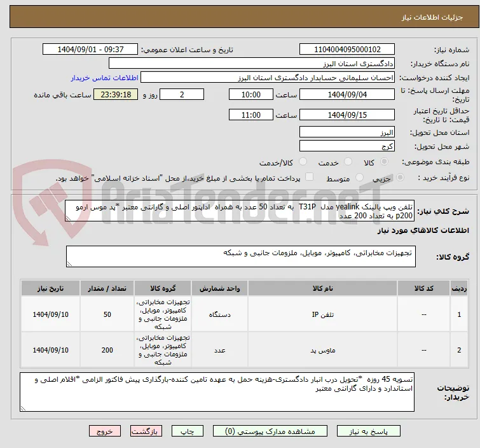Click the validity time 11:00 field
The image size is (480, 448).
click(250, 115)
